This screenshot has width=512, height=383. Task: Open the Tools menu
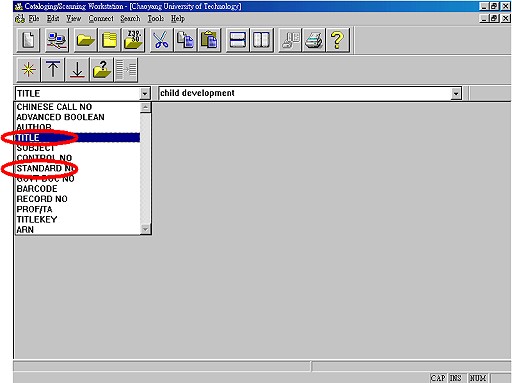(x=156, y=19)
